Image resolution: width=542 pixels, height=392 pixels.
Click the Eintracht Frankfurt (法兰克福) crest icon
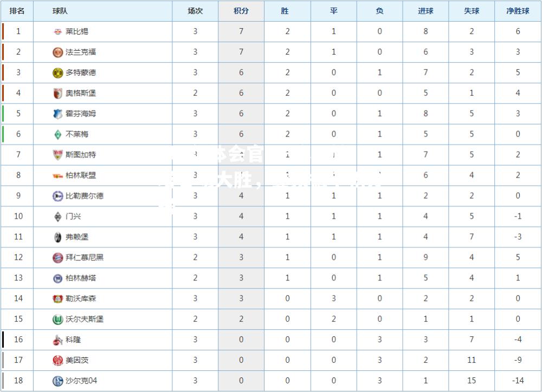pos(57,52)
